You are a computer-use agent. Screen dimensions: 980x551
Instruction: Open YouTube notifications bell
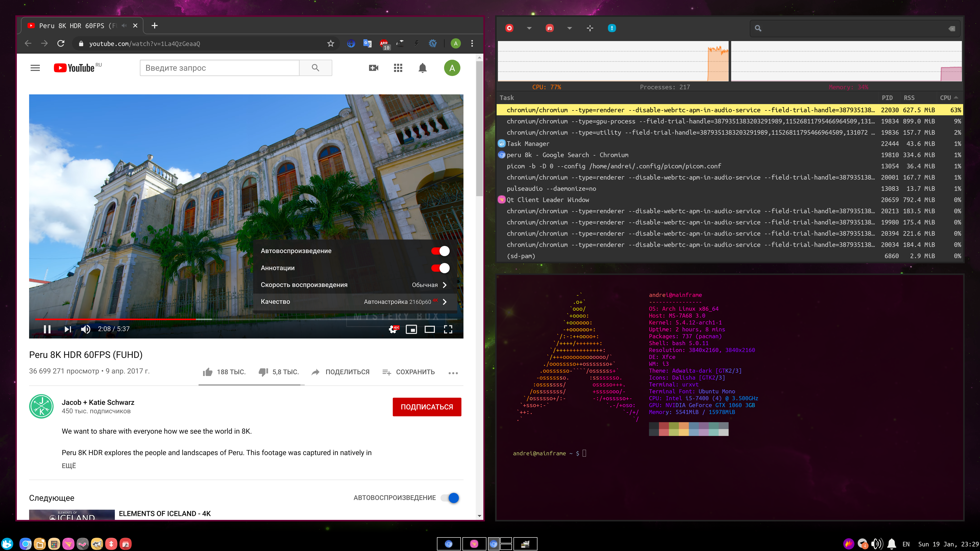[x=422, y=68]
